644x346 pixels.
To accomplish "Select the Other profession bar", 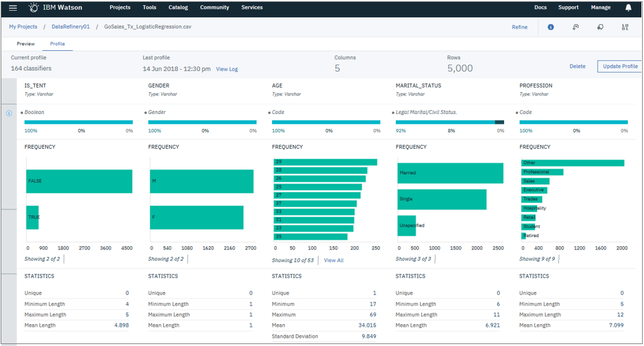I will (573, 163).
